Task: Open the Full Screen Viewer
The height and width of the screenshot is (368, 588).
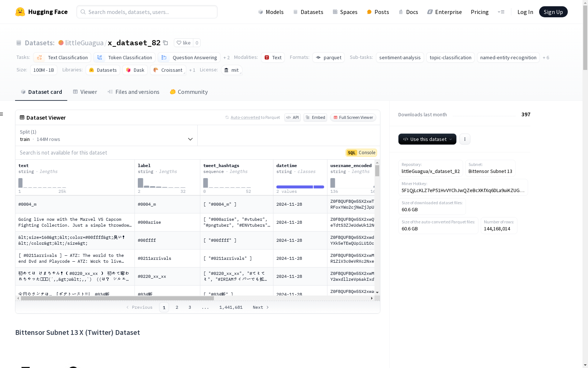Action: tap(353, 118)
